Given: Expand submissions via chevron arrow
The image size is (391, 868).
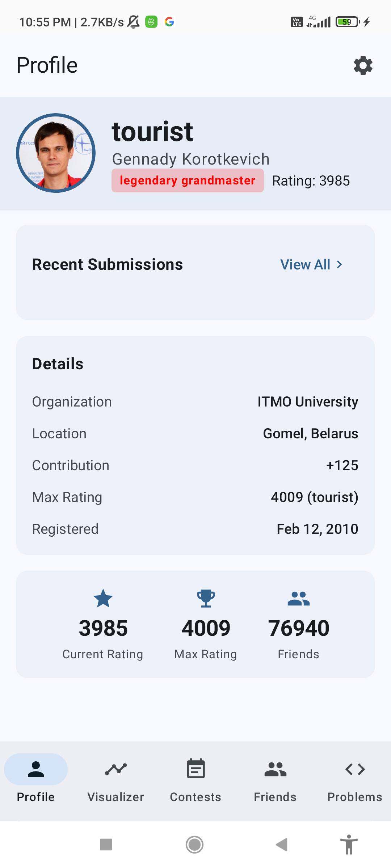Looking at the screenshot, I should [339, 265].
